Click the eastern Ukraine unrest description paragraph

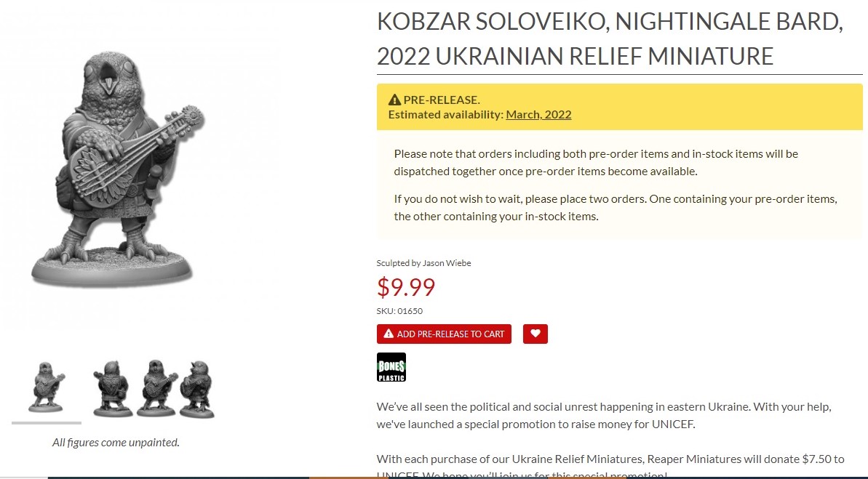click(x=604, y=415)
